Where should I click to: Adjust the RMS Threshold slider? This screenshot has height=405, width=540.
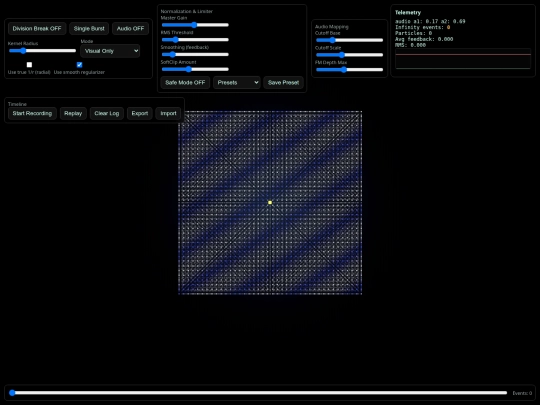point(195,40)
